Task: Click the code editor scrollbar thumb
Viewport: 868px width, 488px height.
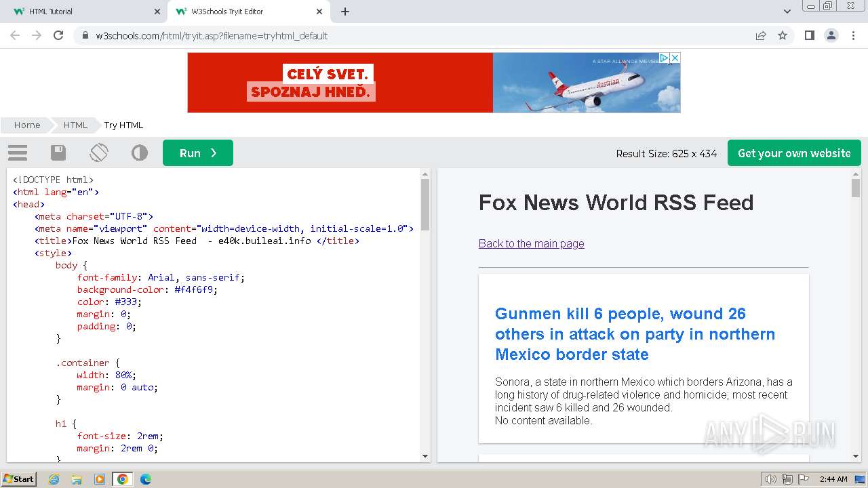Action: click(x=425, y=205)
